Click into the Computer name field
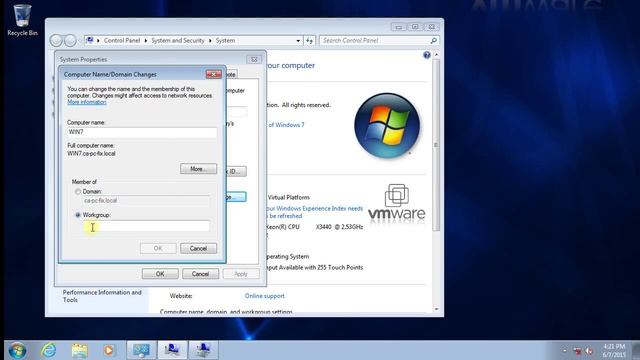Screen dimensions: 640x360 142,132
